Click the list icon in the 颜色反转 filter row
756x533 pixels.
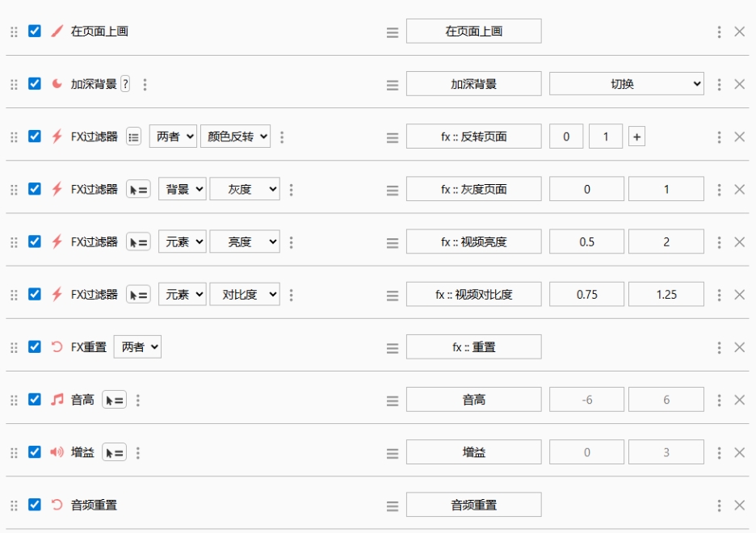coord(135,136)
